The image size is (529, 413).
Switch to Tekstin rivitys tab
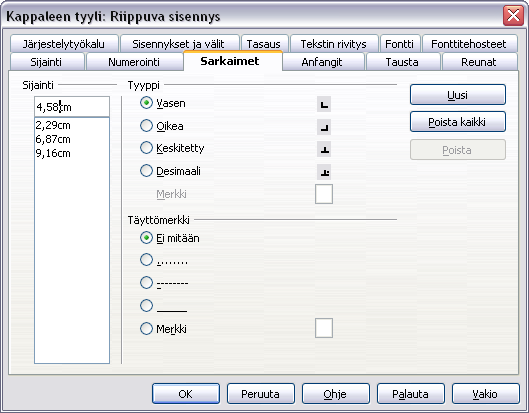tap(334, 44)
